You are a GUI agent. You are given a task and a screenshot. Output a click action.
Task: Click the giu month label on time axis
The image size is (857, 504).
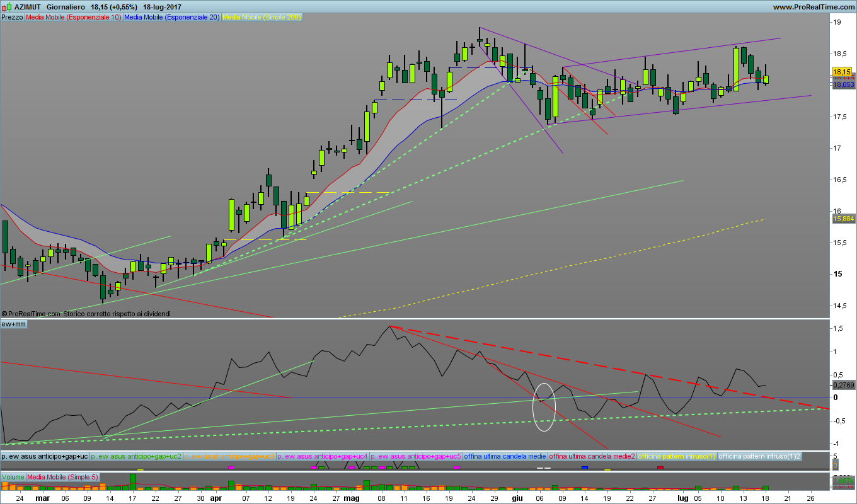coord(517,498)
